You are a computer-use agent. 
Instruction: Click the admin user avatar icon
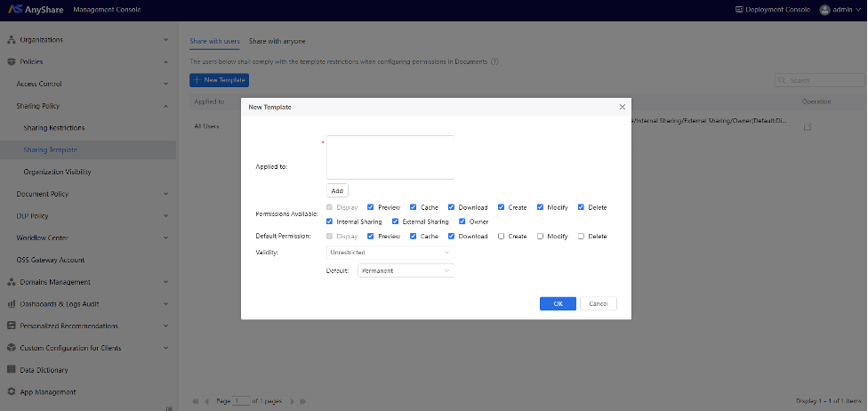tap(824, 10)
